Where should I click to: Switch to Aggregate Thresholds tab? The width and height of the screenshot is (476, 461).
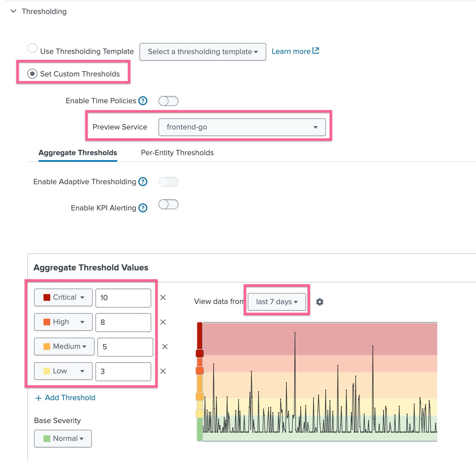tap(78, 153)
